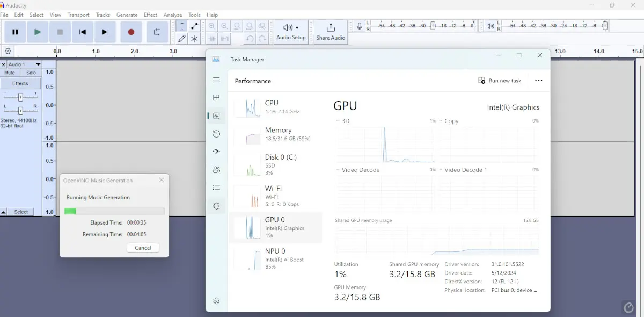The image size is (644, 317).
Task: Open the Tools menu
Action: click(x=195, y=15)
